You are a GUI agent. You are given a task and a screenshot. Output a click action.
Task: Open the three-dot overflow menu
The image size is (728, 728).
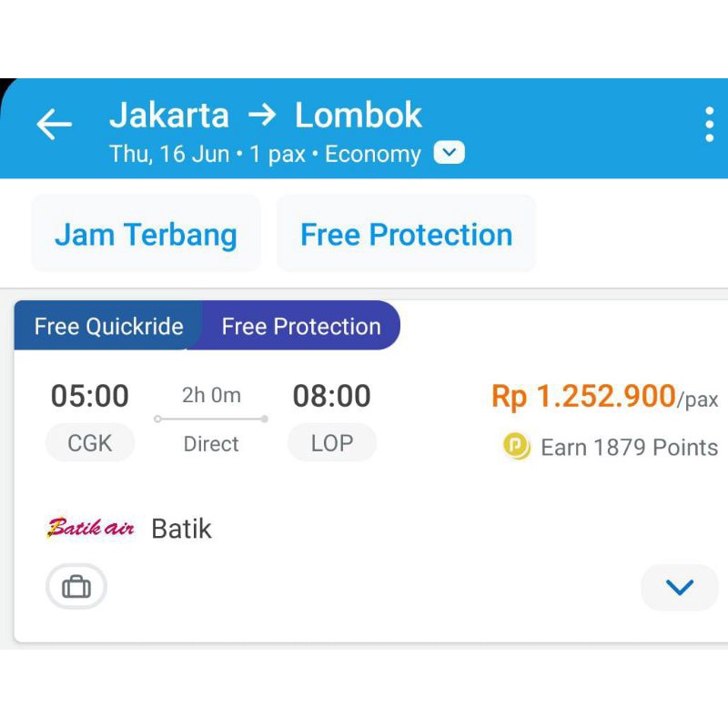tap(708, 126)
